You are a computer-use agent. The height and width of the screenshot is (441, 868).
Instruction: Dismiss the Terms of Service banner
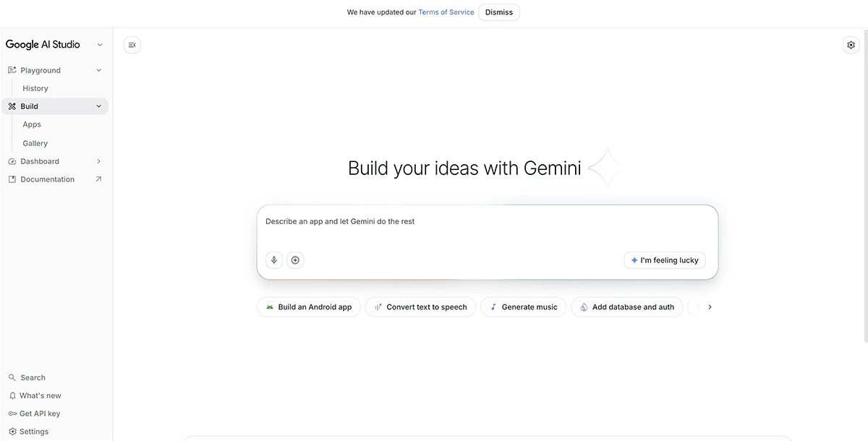click(499, 12)
